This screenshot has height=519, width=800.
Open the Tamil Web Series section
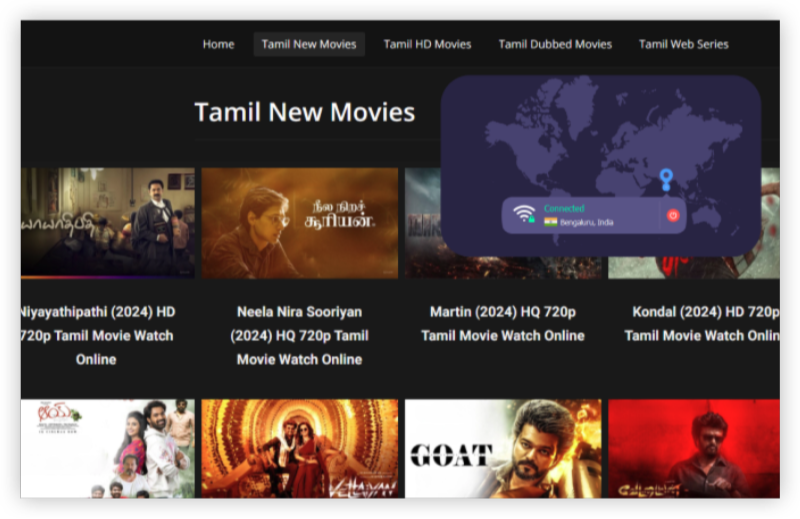click(684, 44)
